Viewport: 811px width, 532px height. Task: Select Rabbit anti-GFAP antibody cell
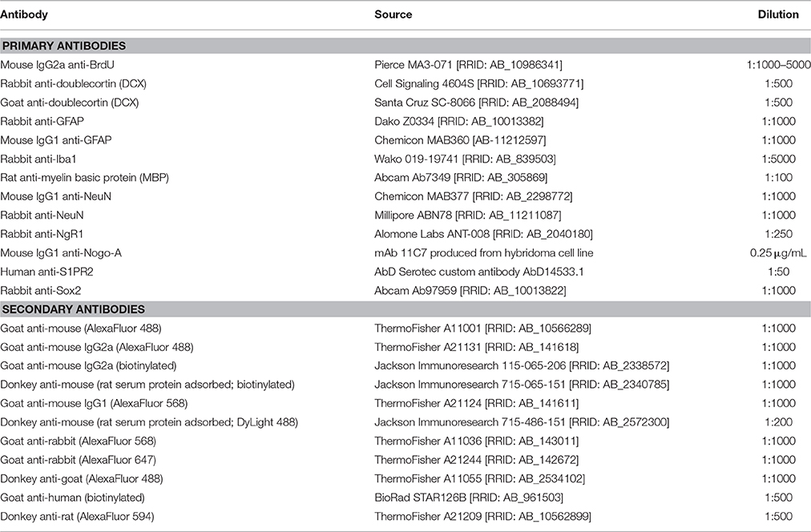click(42, 121)
